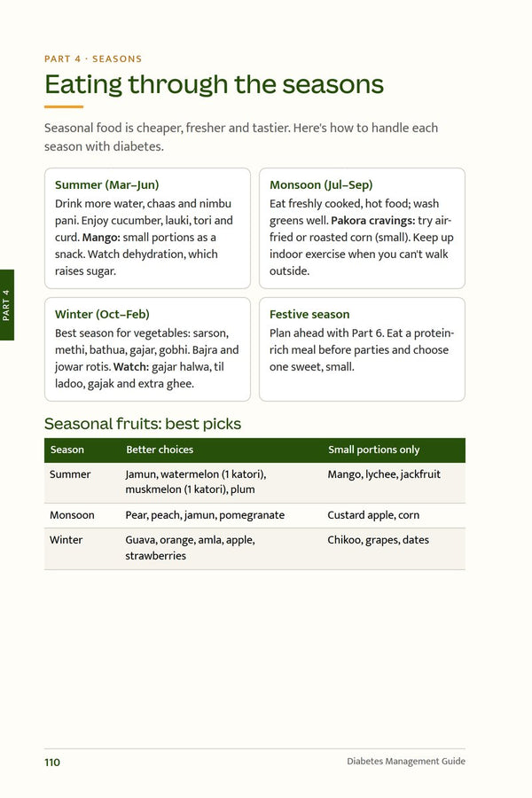Select the Summer row in fruits table
The width and height of the screenshot is (532, 798).
tap(254, 482)
